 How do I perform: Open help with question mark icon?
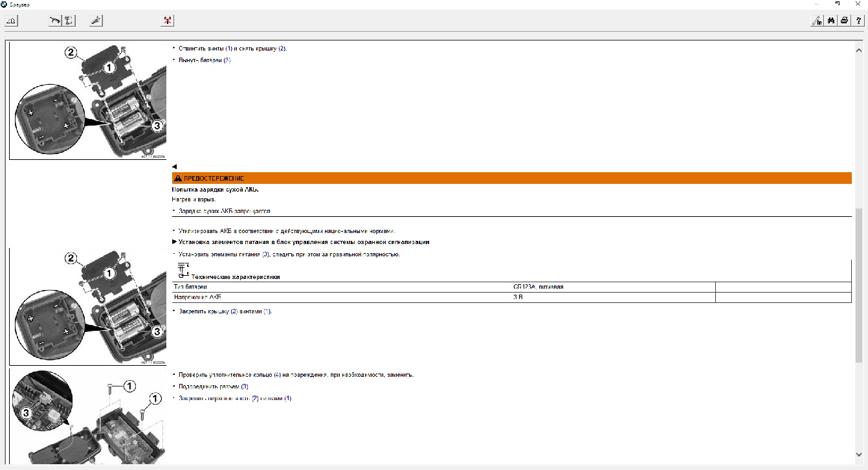point(858,21)
